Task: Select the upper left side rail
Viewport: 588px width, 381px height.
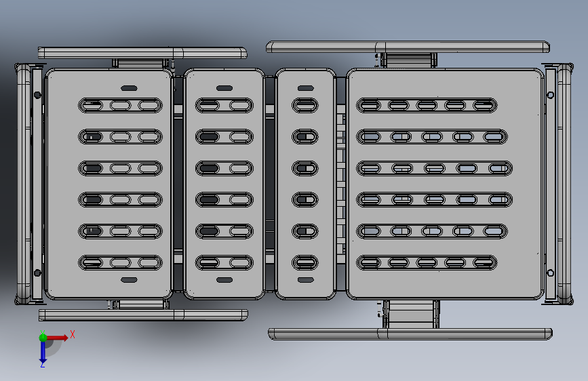Action: [x=142, y=53]
